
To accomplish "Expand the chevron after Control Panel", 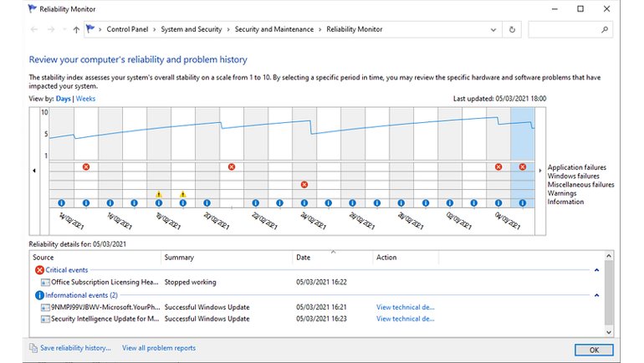I will (155, 29).
